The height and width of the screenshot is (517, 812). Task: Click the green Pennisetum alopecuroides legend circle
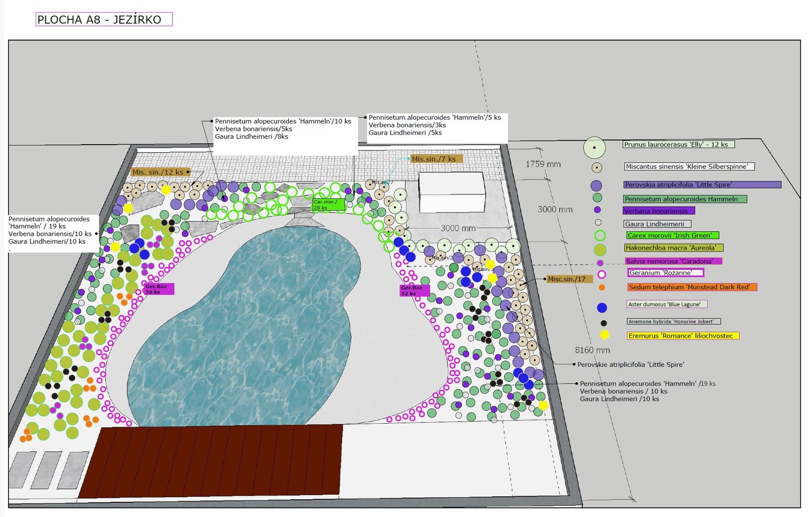[597, 198]
